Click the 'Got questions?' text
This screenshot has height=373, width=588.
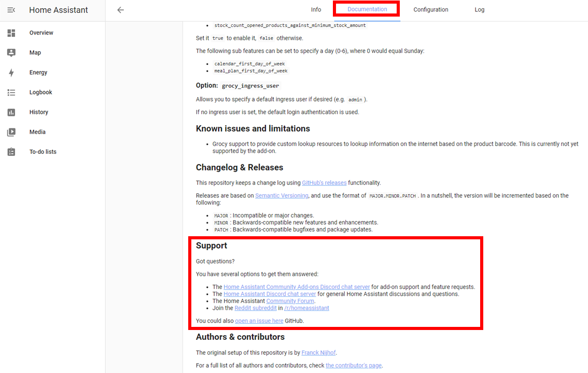pos(215,262)
